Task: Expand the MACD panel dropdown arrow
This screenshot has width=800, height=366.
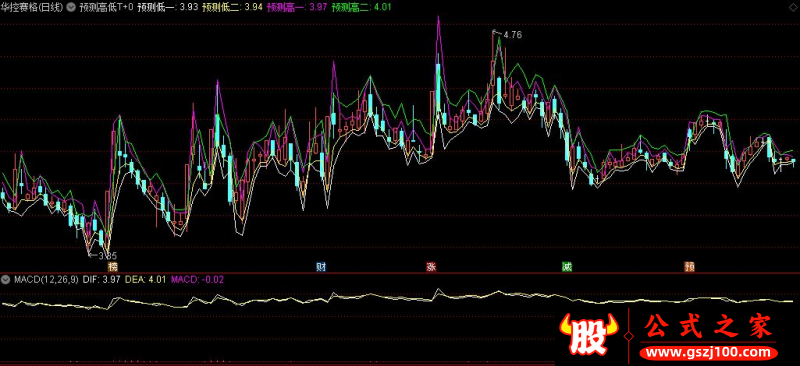Action: coord(6,279)
